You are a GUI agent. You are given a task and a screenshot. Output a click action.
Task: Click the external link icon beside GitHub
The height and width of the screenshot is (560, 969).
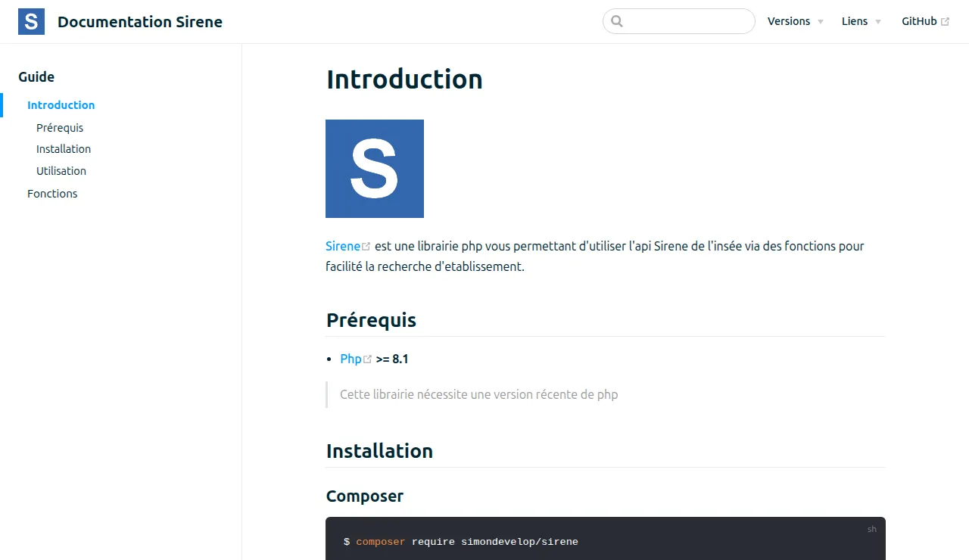point(945,22)
